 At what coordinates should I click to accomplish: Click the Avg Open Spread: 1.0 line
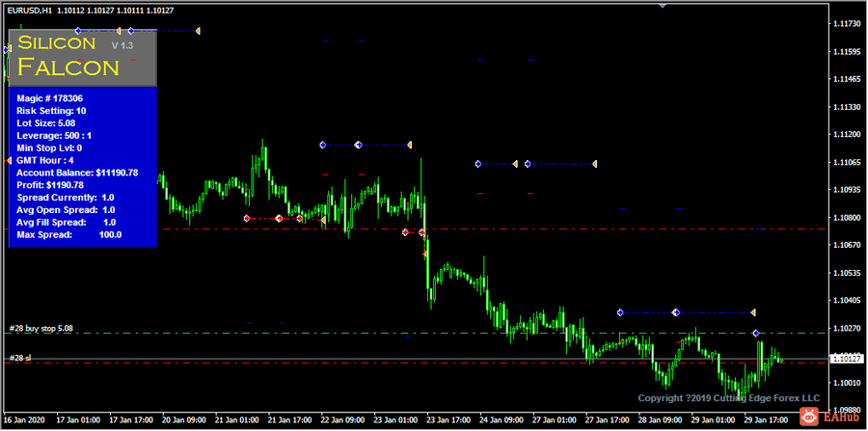tap(66, 209)
